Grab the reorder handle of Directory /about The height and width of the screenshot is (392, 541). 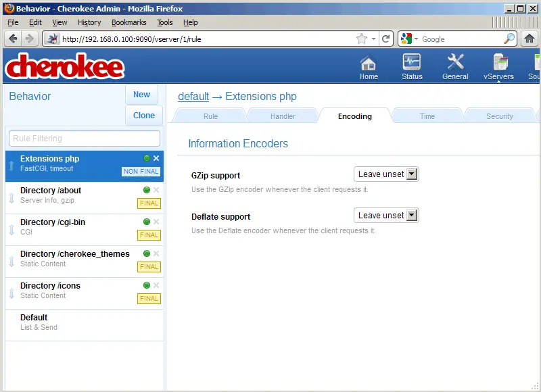coord(11,198)
